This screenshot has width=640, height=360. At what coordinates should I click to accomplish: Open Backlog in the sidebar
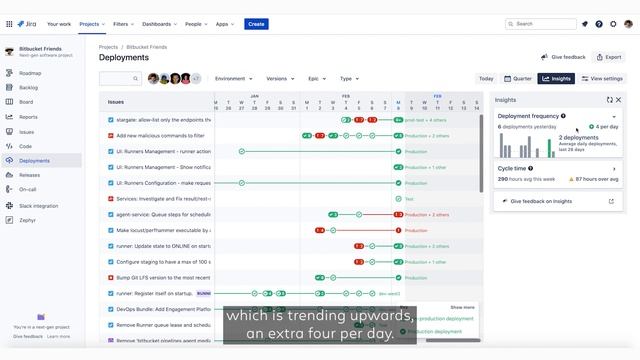(28, 87)
